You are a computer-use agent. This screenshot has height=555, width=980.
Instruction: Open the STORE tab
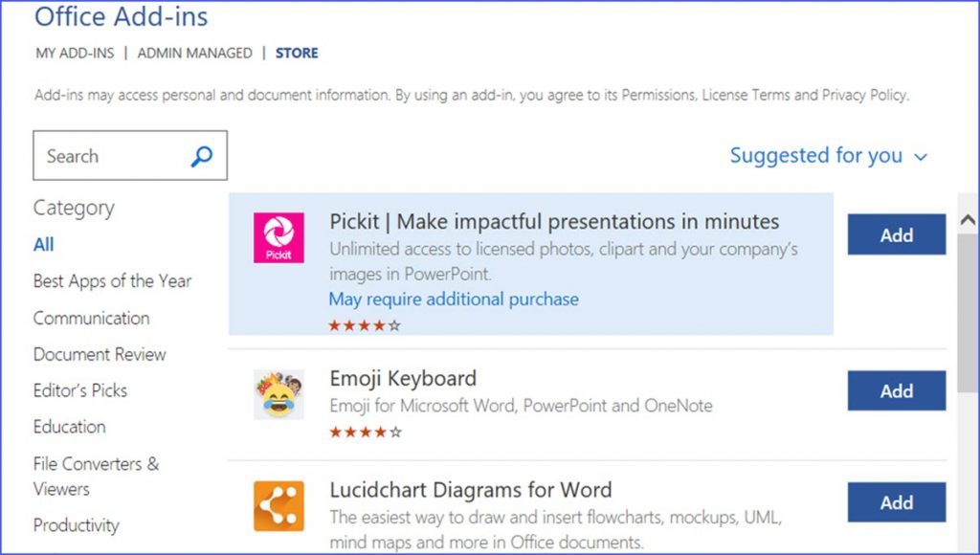(296, 53)
